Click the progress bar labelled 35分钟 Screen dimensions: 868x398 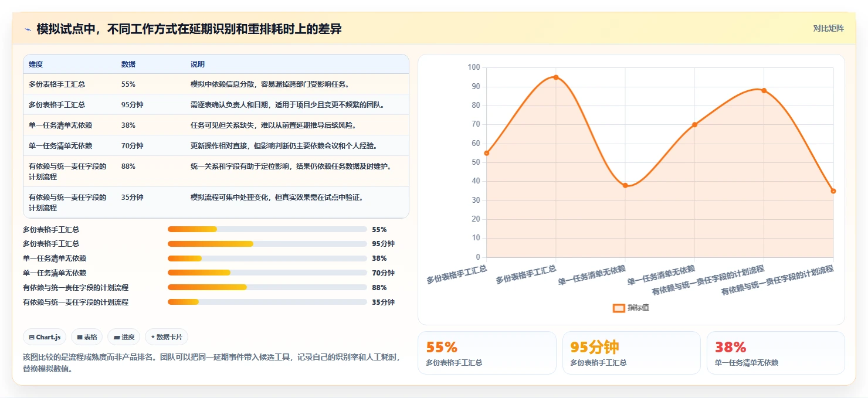pyautogui.click(x=267, y=302)
